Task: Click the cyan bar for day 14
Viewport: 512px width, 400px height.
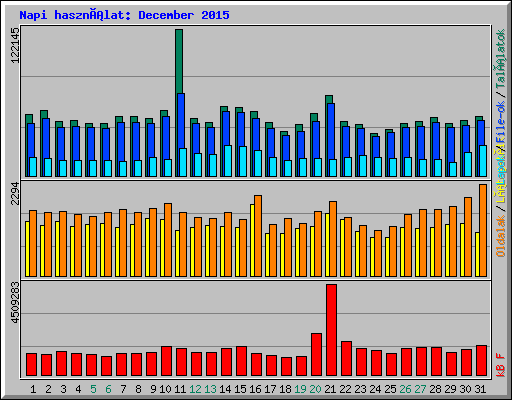Action: point(228,161)
